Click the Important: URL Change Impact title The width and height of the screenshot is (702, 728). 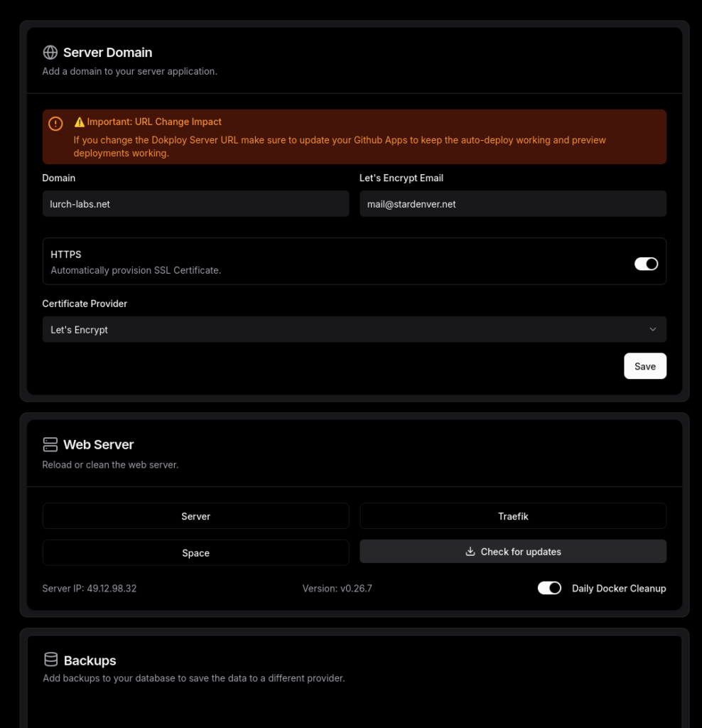pyautogui.click(x=154, y=122)
